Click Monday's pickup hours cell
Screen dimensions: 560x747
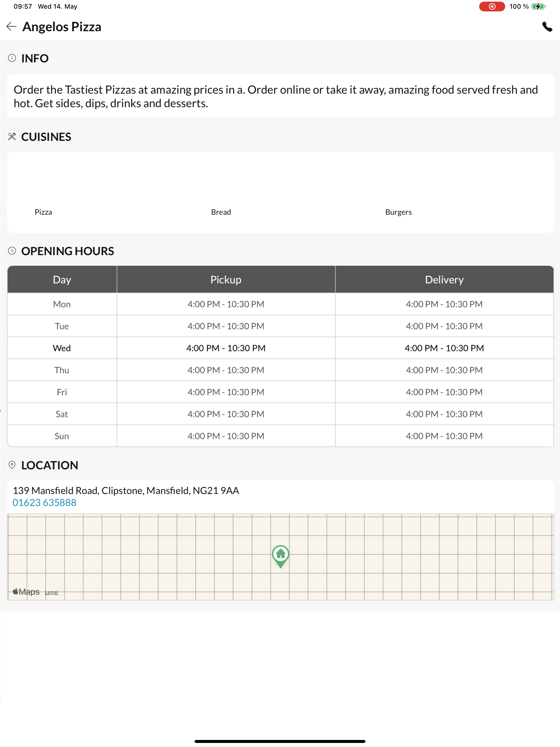coord(226,304)
